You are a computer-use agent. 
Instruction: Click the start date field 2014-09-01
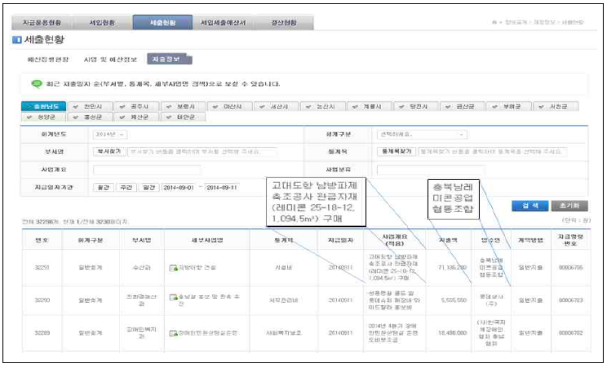coord(178,187)
